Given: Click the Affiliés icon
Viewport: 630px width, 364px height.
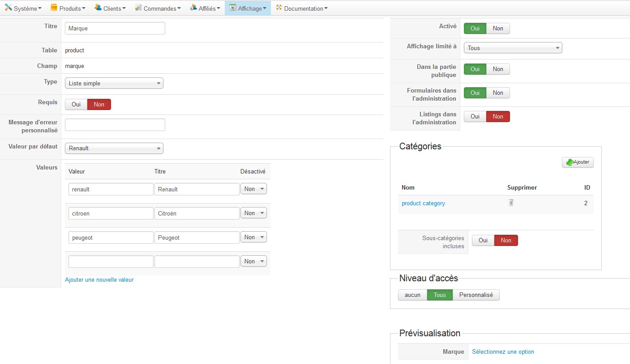Looking at the screenshot, I should [x=193, y=8].
